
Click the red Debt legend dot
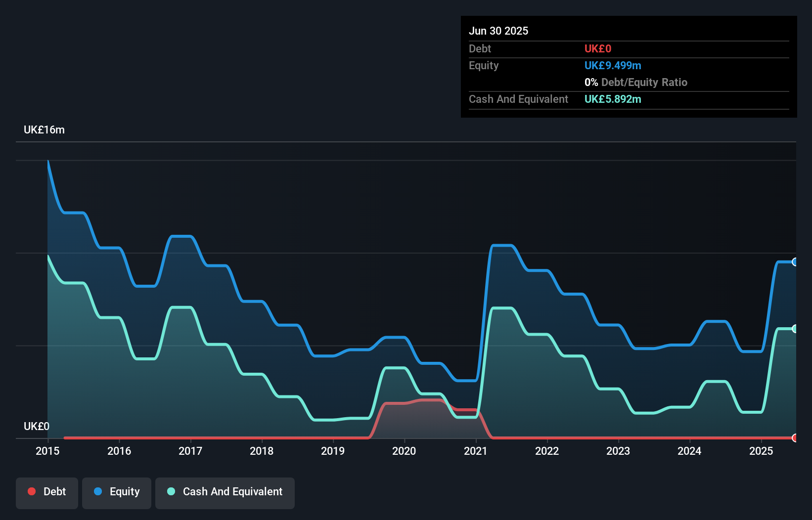coord(31,491)
